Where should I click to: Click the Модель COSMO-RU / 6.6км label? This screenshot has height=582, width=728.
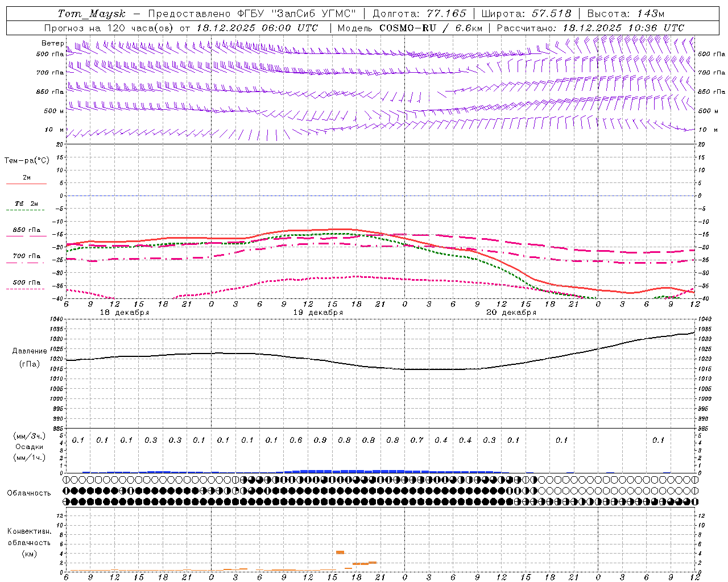click(x=409, y=28)
